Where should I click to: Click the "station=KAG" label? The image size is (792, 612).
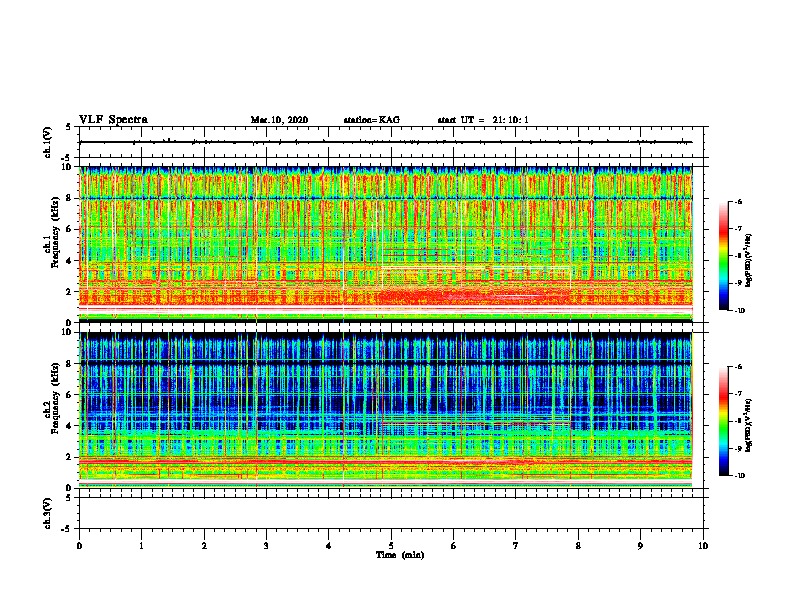click(371, 120)
